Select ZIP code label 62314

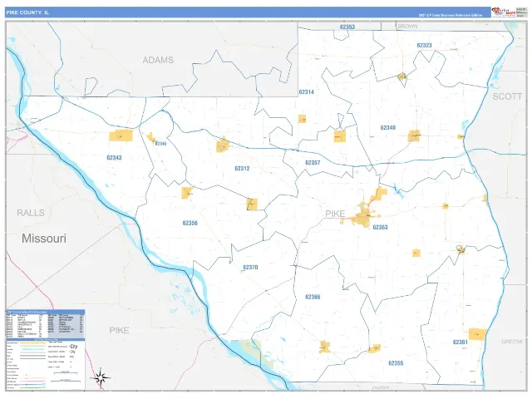[307, 92]
